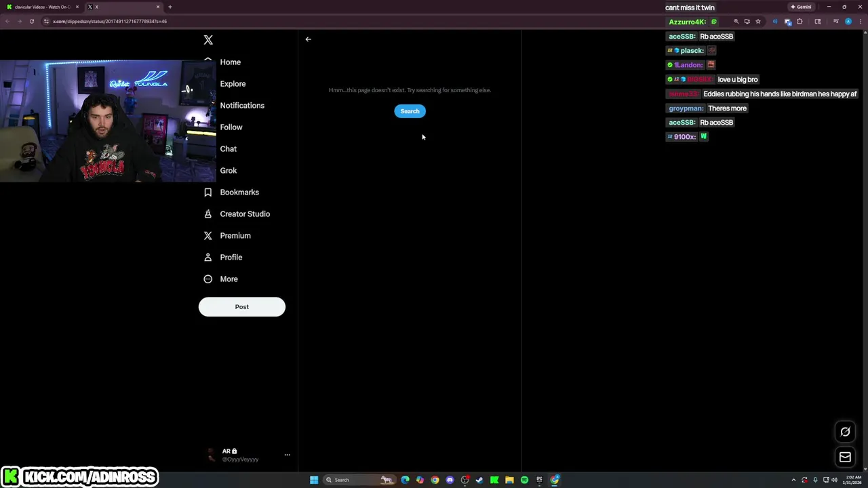Image resolution: width=868 pixels, height=488 pixels.
Task: Click the zoom magnifier icon in address bar
Action: (736, 21)
